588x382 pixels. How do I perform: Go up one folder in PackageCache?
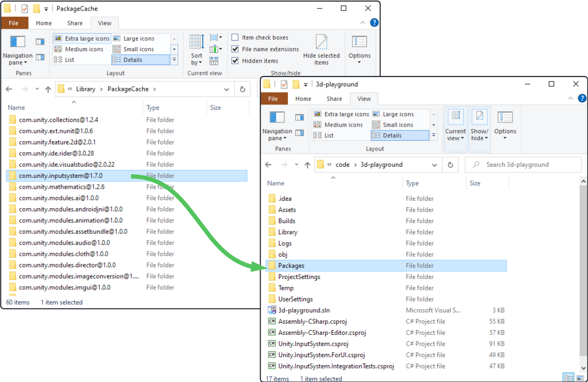click(48, 90)
